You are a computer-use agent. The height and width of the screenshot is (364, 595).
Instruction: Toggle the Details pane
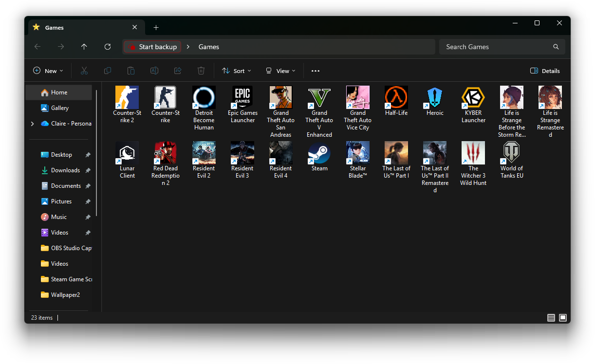click(545, 71)
